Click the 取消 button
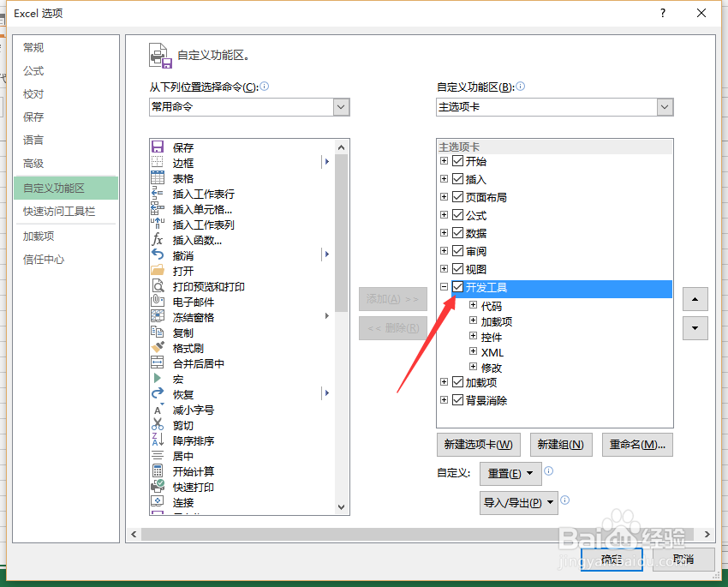The height and width of the screenshot is (587, 728). pos(683,560)
